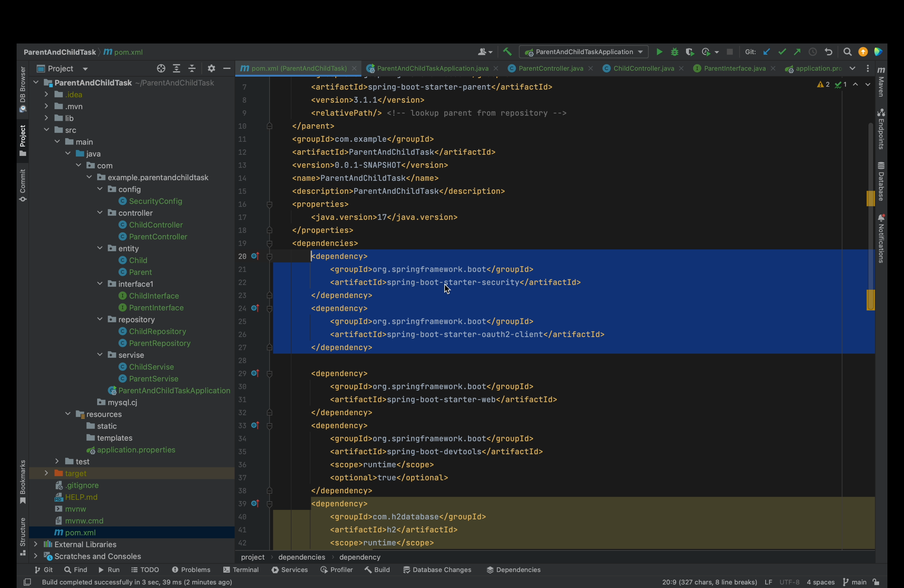Open Terminal tool window tab
Viewport: 904px width, 588px height.
click(x=241, y=569)
